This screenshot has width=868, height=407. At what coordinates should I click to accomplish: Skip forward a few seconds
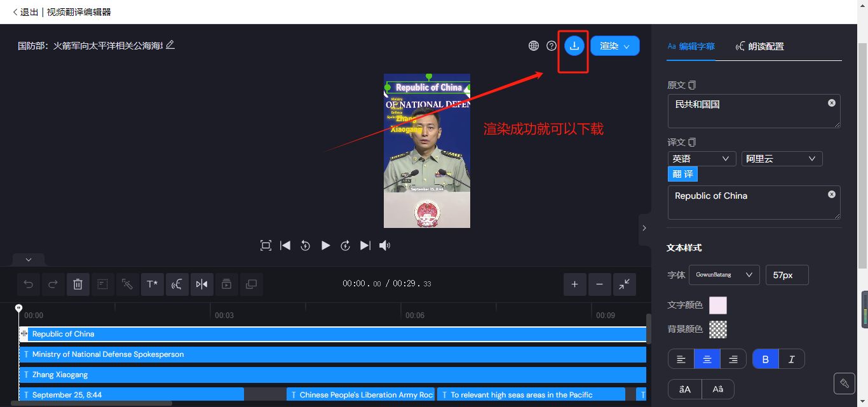point(346,246)
